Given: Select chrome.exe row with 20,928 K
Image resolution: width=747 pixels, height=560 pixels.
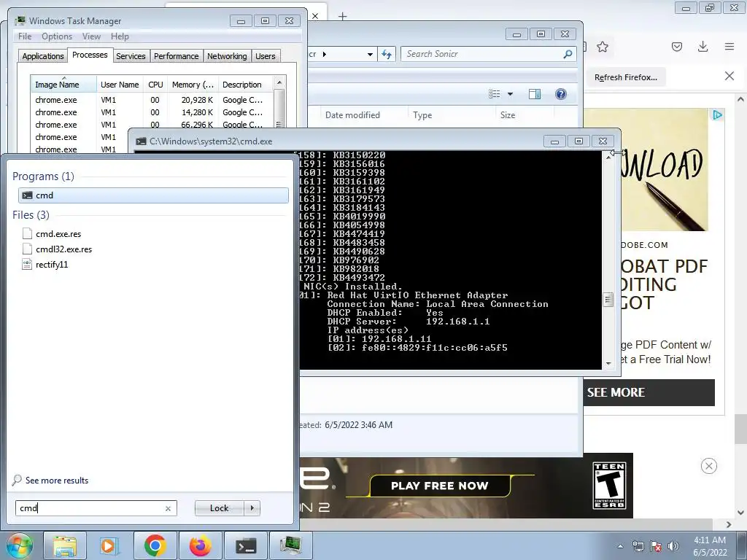Looking at the screenshot, I should [152, 100].
